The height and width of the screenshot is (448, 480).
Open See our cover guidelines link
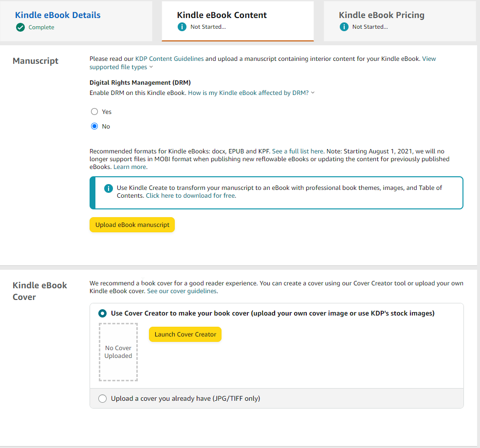182,291
